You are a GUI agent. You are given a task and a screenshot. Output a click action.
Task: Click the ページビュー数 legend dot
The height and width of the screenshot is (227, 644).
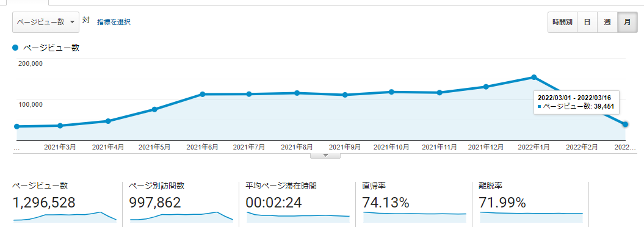point(16,48)
